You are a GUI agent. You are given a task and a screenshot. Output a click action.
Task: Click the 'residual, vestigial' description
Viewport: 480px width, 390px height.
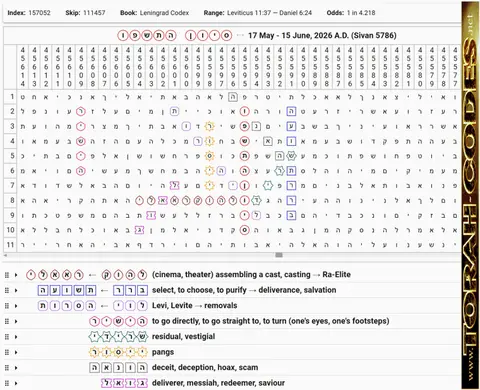click(x=183, y=337)
